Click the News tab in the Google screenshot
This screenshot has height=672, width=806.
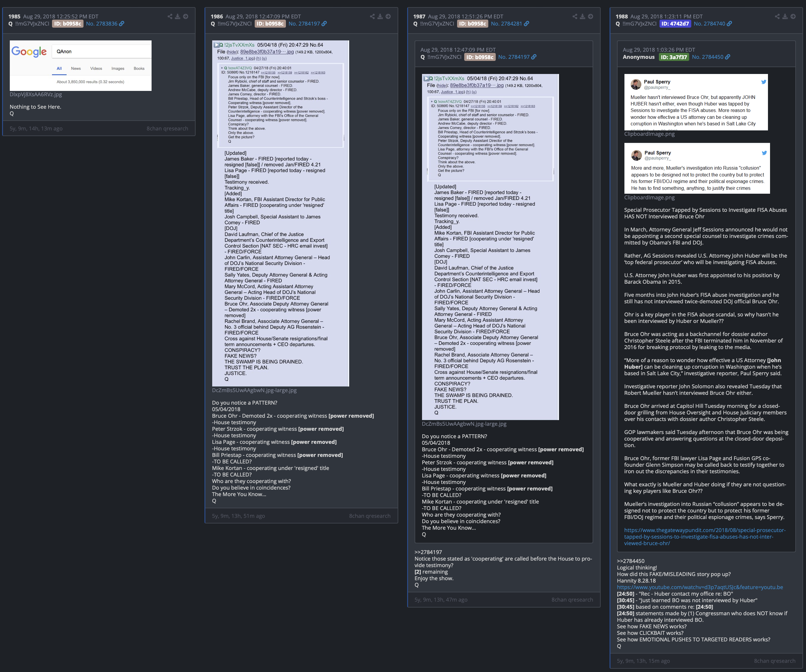pos(75,69)
